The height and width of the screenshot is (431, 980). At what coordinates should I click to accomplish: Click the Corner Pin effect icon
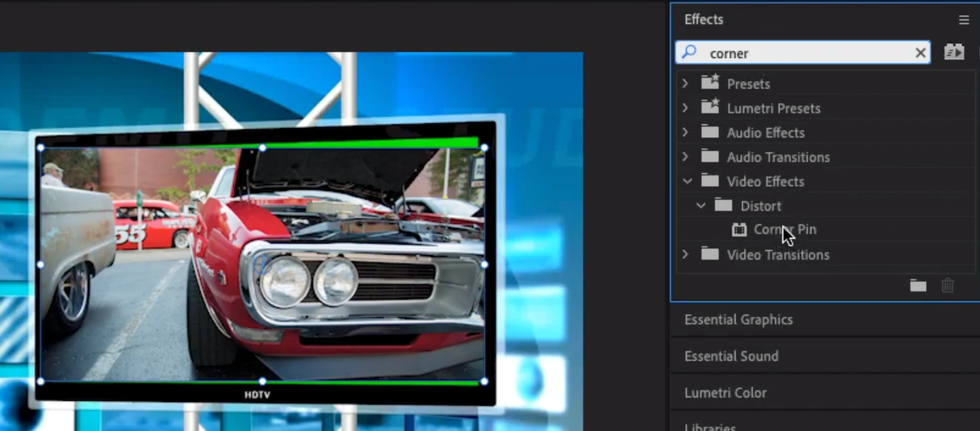pos(739,230)
